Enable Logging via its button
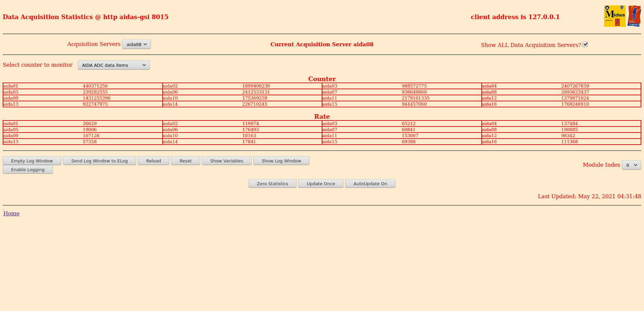Viewport: 644px width, 311px height. click(28, 169)
